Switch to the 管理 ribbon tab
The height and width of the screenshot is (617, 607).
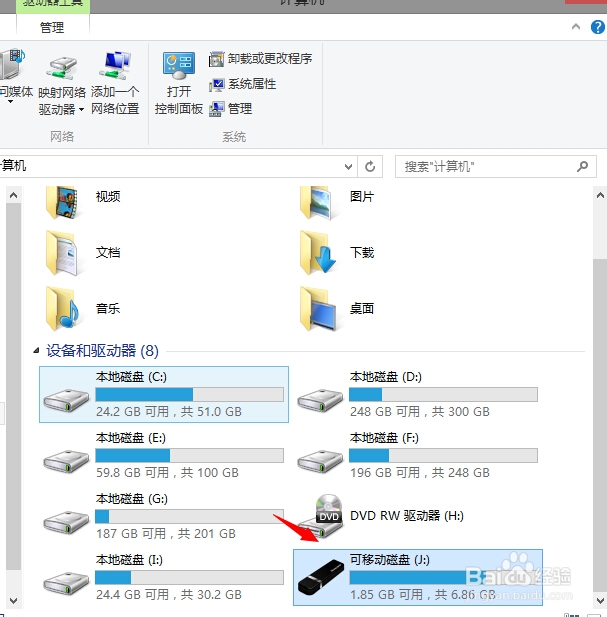pyautogui.click(x=52, y=27)
